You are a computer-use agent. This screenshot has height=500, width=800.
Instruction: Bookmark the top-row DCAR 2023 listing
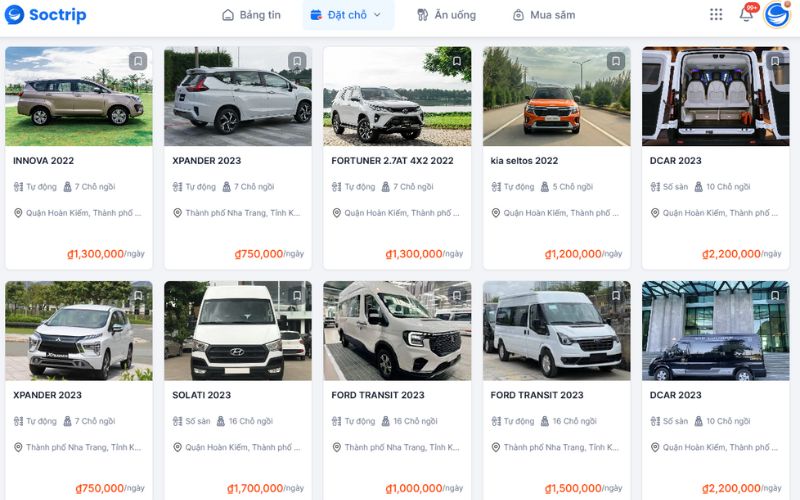pos(775,61)
